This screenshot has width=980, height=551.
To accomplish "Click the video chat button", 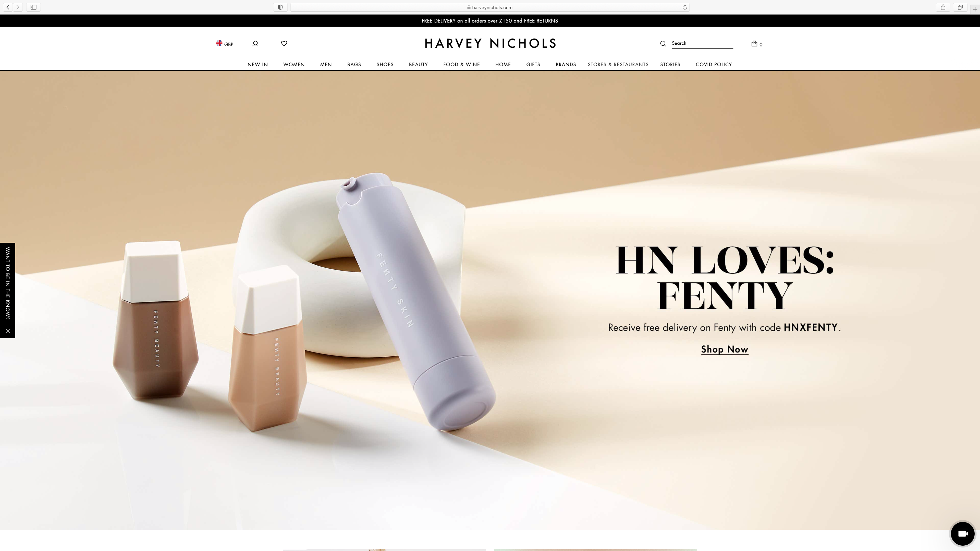I will 962,533.
